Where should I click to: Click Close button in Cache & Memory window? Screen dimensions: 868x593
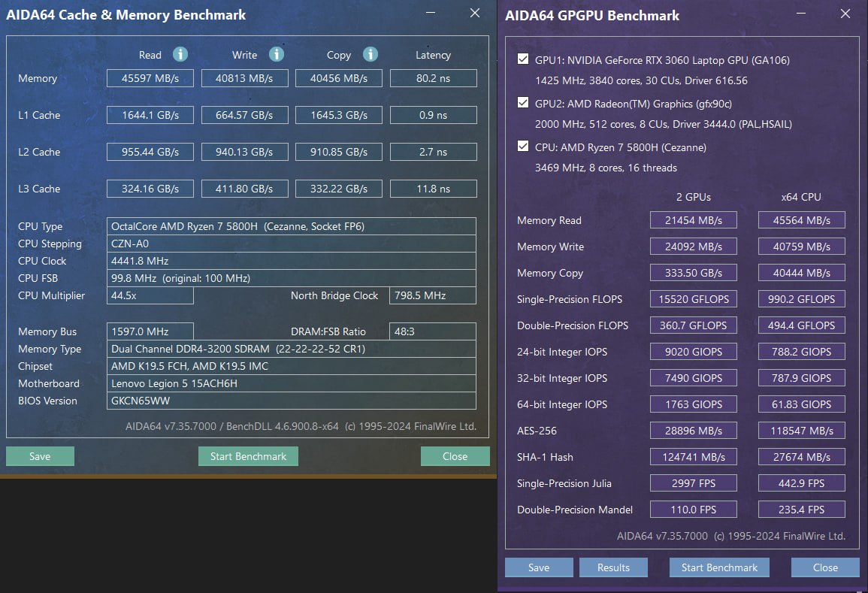click(x=455, y=456)
